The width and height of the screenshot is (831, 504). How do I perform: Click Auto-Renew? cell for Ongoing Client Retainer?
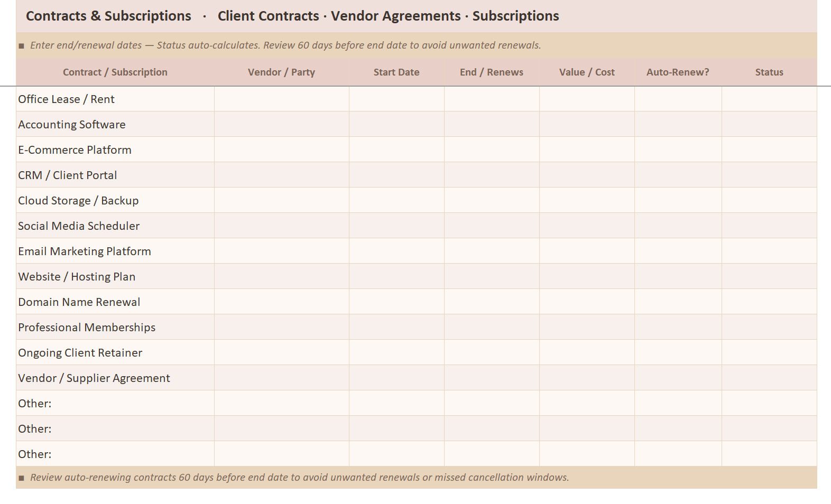tap(678, 352)
